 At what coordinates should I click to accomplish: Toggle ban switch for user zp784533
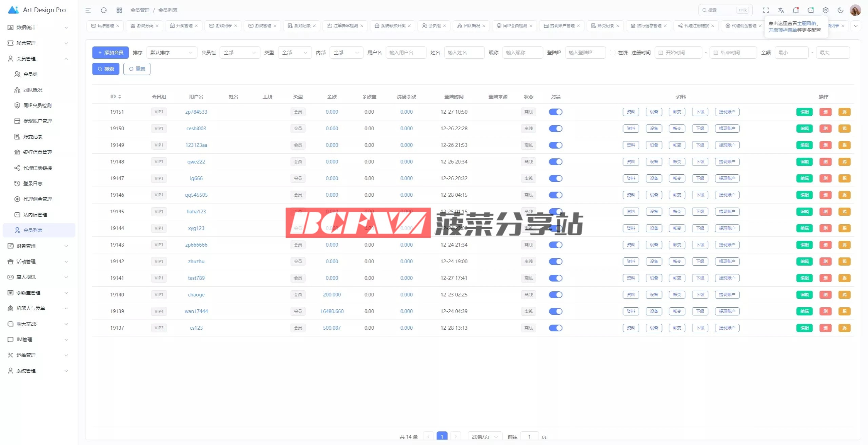555,112
